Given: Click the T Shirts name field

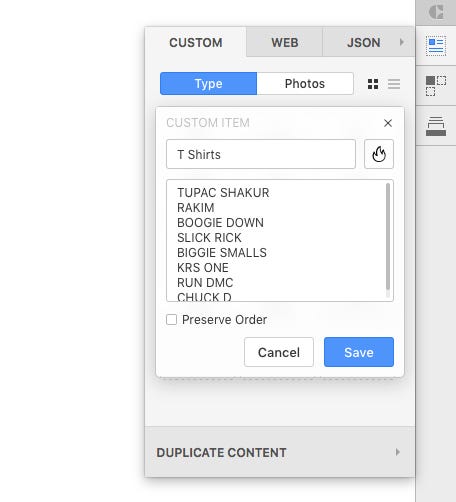Looking at the screenshot, I should pos(261,154).
